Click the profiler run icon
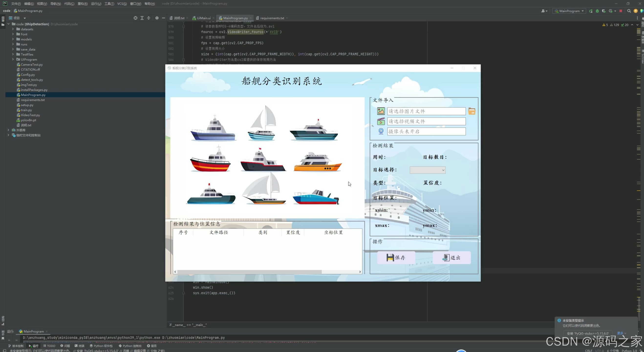 [x=611, y=11]
